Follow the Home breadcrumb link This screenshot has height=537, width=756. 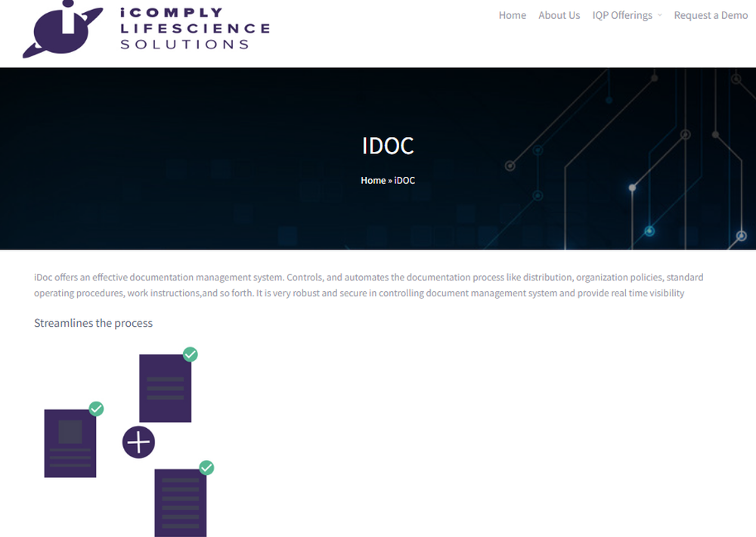point(373,181)
